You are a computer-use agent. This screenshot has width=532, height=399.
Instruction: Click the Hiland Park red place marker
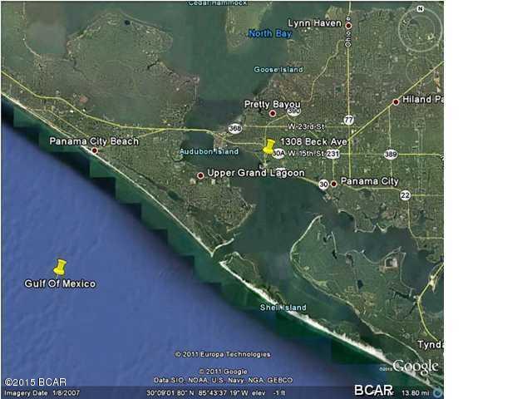pyautogui.click(x=396, y=101)
